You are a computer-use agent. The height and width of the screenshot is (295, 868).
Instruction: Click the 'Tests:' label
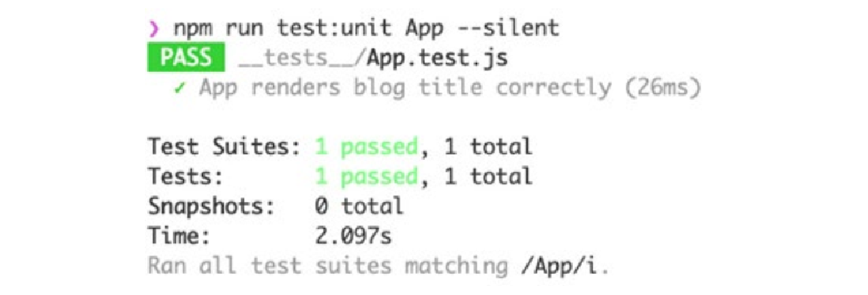(x=185, y=177)
